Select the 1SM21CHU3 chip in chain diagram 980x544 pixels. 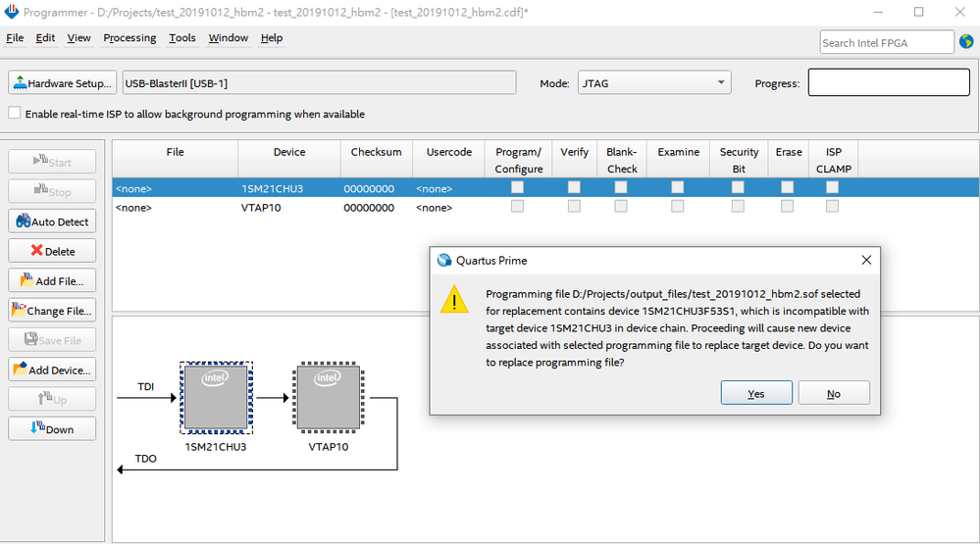pyautogui.click(x=215, y=397)
